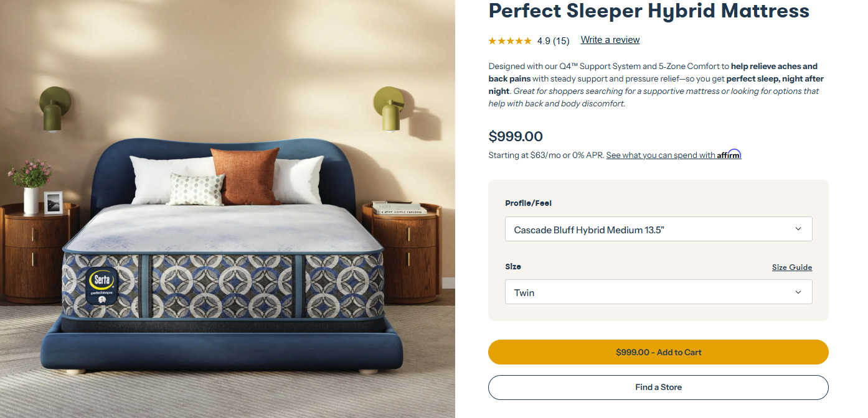Click the product description paragraph
This screenshot has width=868, height=418.
[x=656, y=85]
